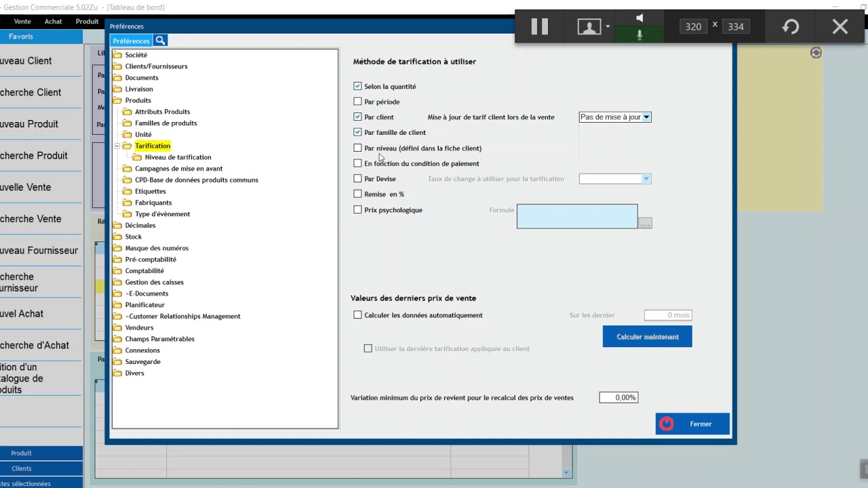Image resolution: width=868 pixels, height=488 pixels.
Task: Enable Remise en % checkbox
Action: point(357,195)
